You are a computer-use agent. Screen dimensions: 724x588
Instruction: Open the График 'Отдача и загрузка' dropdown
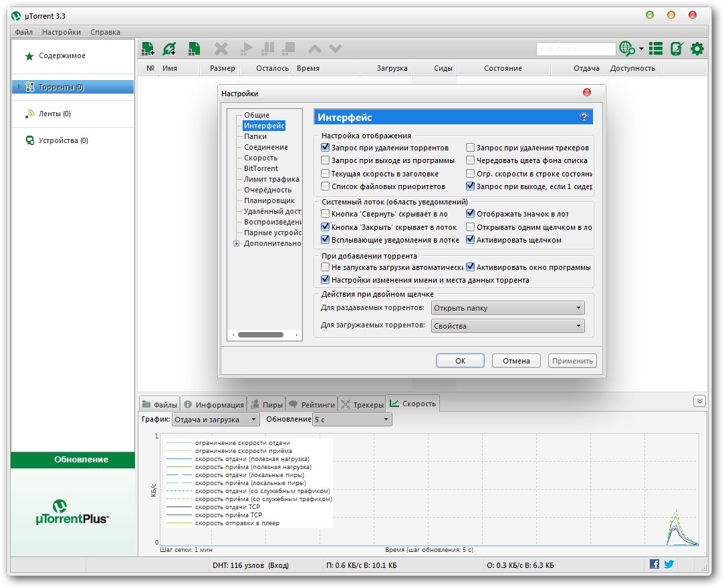click(216, 420)
